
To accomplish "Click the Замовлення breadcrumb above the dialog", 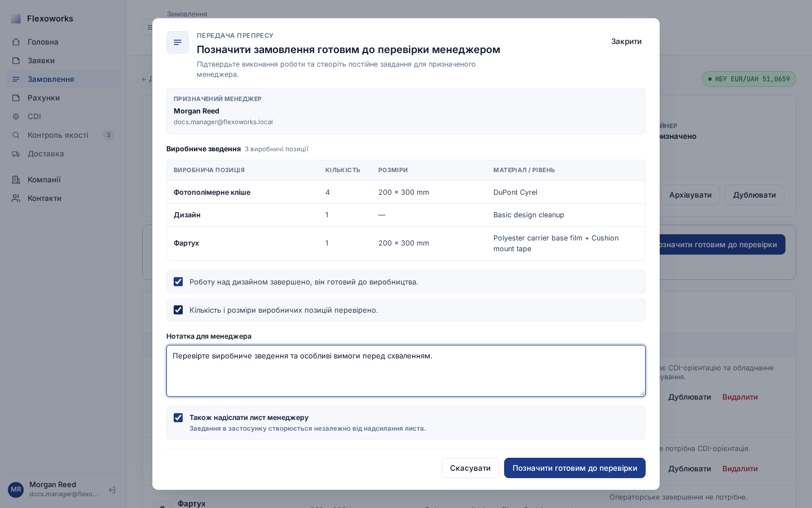I will point(187,14).
